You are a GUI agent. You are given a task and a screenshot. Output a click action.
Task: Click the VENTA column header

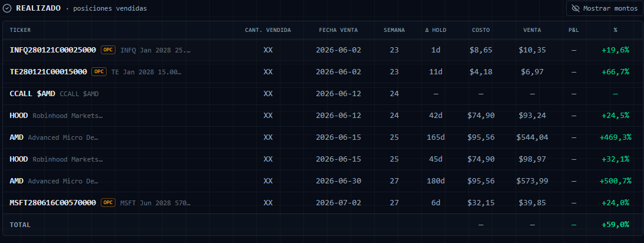(532, 30)
